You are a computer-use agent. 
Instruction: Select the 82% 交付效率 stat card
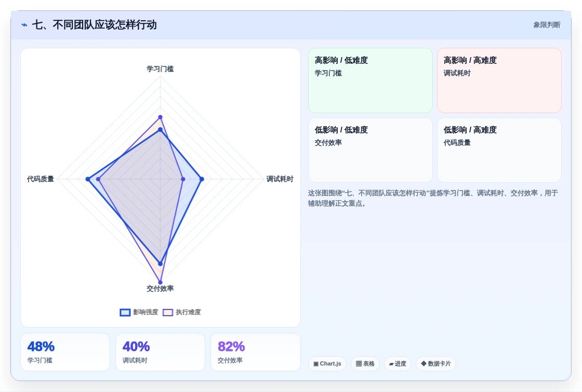coord(255,352)
